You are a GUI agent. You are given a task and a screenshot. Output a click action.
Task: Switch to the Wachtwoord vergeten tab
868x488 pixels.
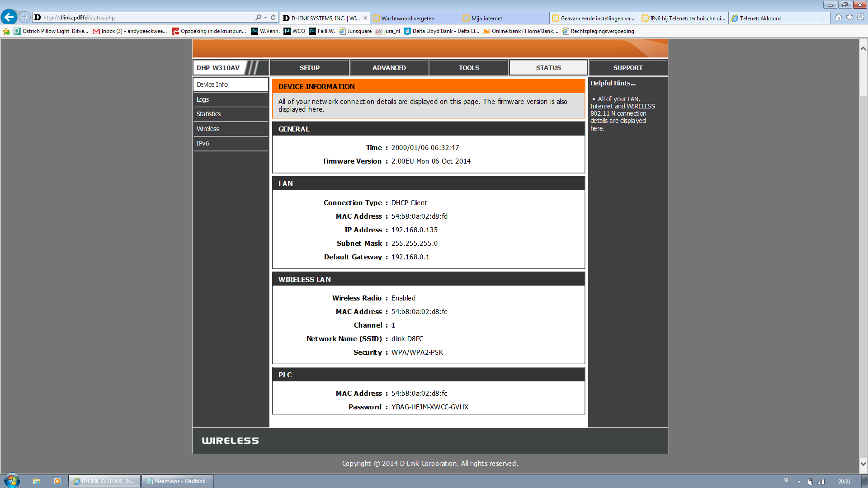[x=415, y=18]
